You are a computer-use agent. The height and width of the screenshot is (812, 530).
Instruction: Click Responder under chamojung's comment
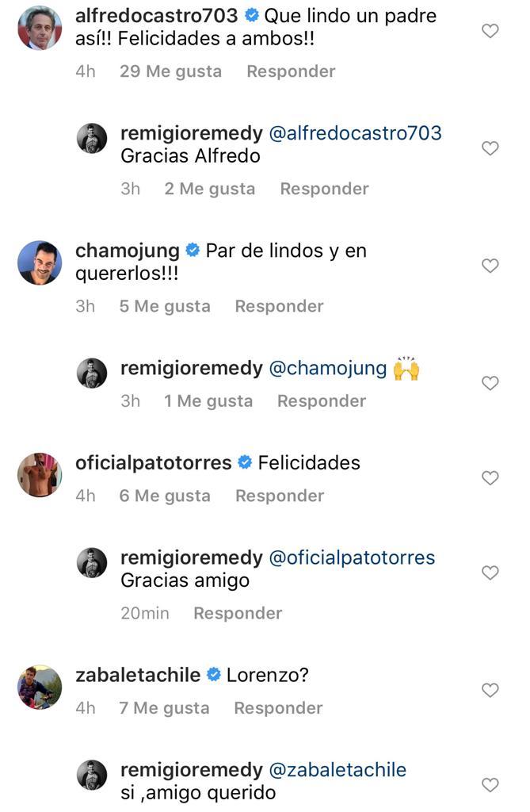(279, 306)
